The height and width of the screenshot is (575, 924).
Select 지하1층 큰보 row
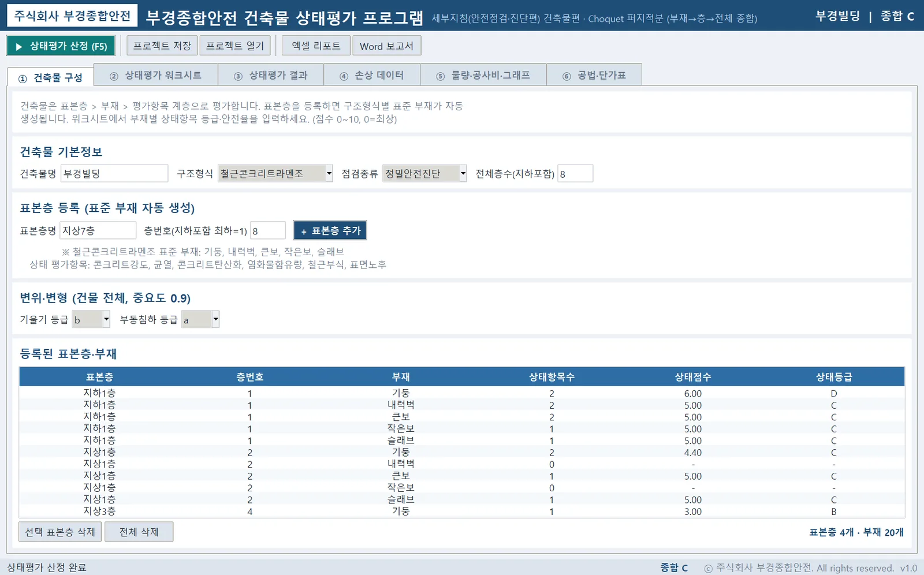[x=462, y=417]
